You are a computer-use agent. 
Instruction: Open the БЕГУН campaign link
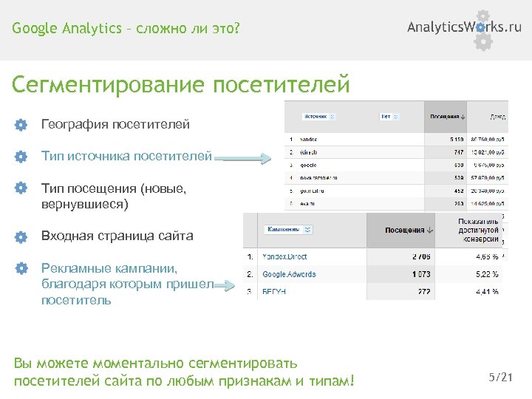click(274, 291)
